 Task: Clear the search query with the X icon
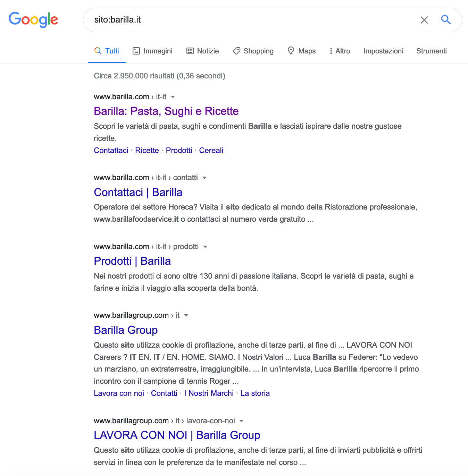click(x=424, y=20)
